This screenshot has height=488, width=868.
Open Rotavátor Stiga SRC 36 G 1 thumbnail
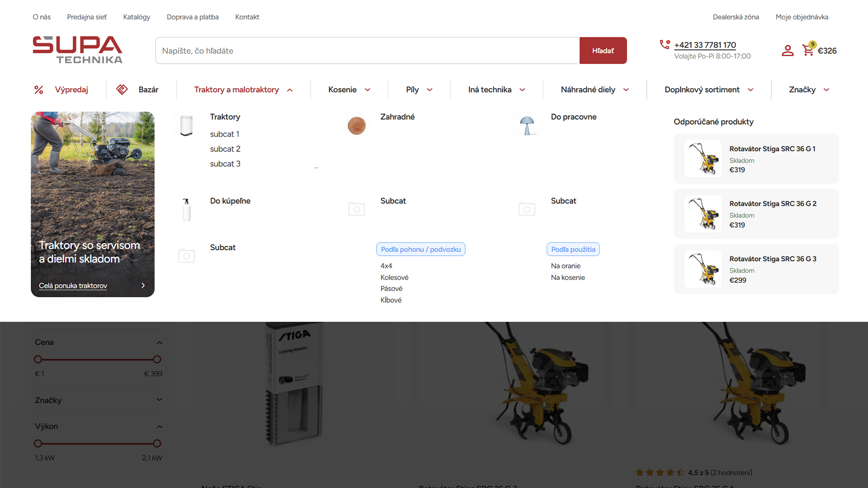[x=703, y=159]
